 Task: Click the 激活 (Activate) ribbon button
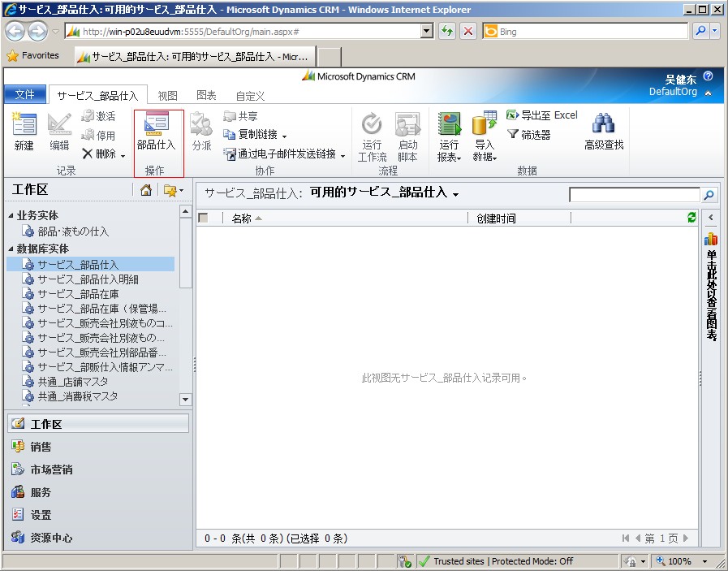(x=98, y=115)
